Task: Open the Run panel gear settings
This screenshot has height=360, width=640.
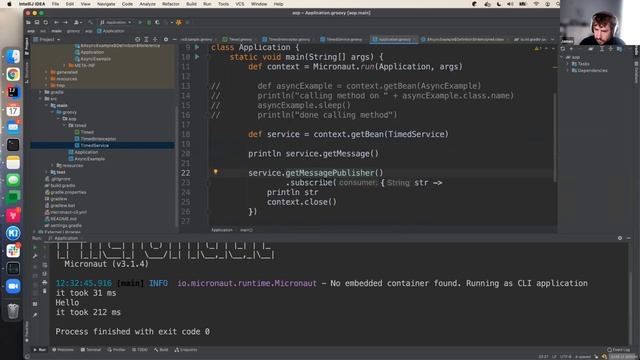Action: click(x=620, y=238)
